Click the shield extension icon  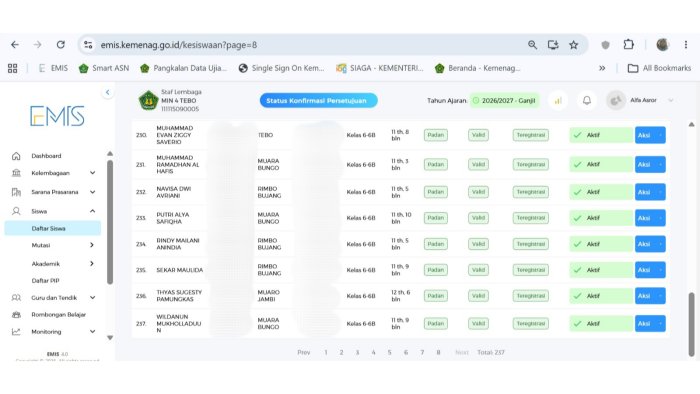(605, 45)
